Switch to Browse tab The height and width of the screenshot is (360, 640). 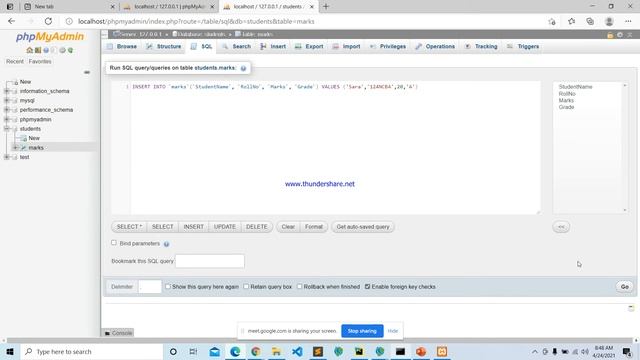click(x=122, y=47)
